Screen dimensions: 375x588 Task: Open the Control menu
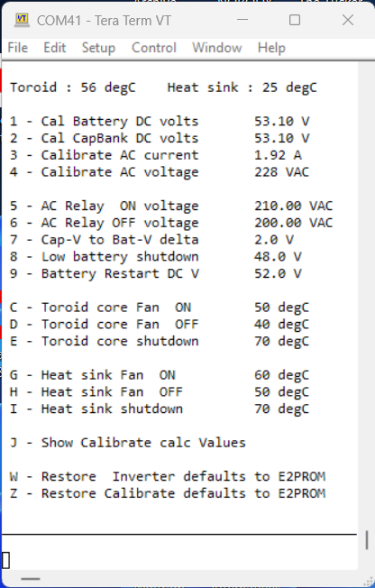point(154,48)
